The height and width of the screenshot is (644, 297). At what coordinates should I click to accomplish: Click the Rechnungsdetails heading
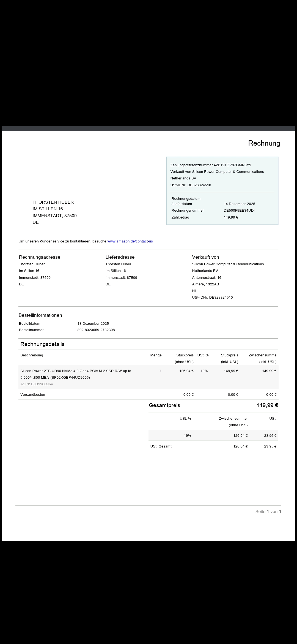click(x=42, y=344)
